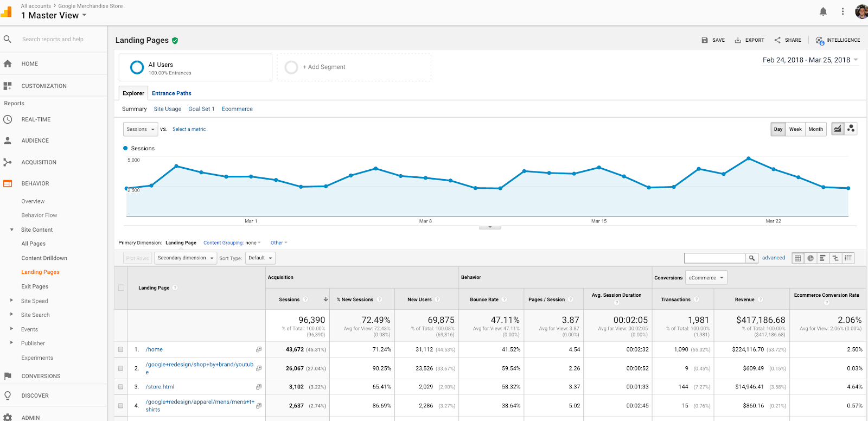Image resolution: width=868 pixels, height=421 pixels.
Task: Set graph granularity to Month
Action: (x=815, y=129)
